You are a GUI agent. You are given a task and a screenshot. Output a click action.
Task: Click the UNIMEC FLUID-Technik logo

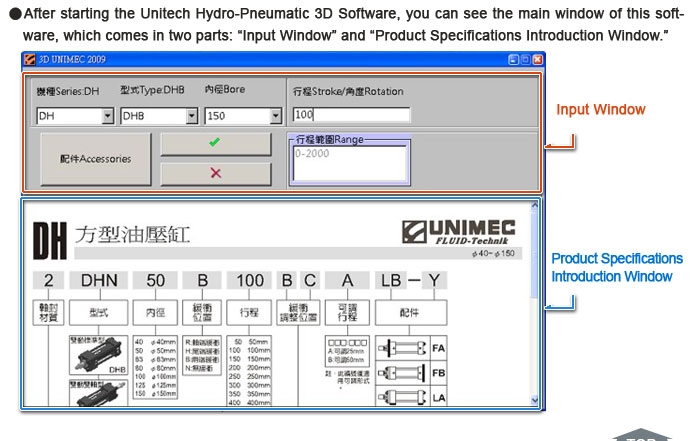(x=459, y=232)
